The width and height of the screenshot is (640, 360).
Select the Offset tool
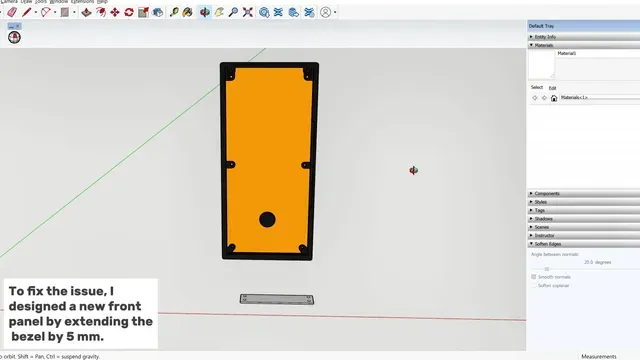click(x=100, y=12)
